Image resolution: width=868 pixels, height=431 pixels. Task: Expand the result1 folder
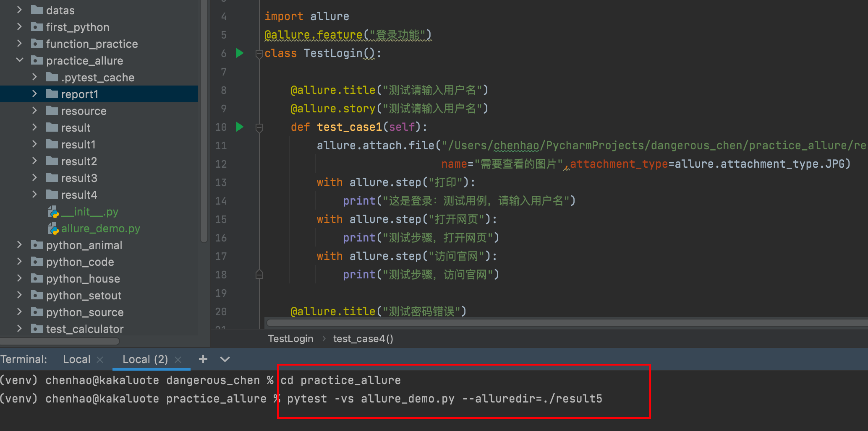[35, 144]
